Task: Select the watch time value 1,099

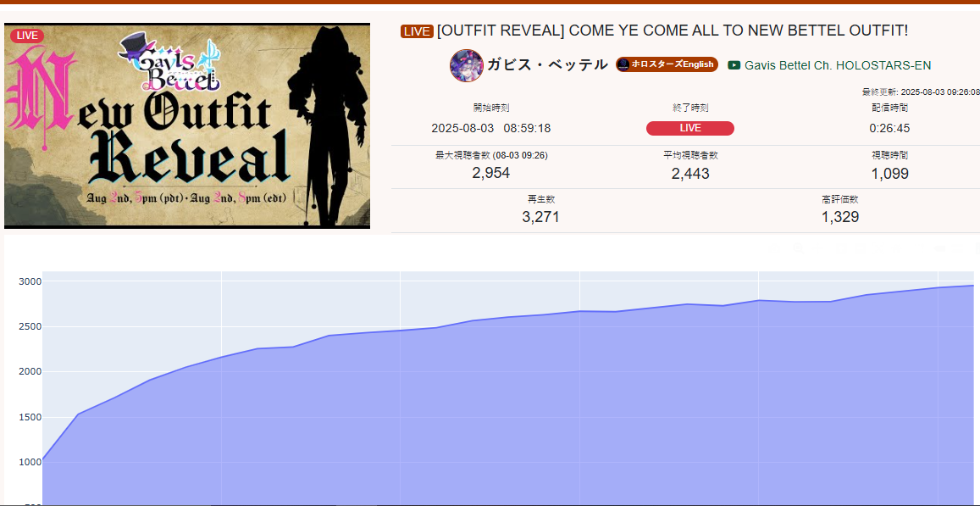Action: click(x=890, y=174)
